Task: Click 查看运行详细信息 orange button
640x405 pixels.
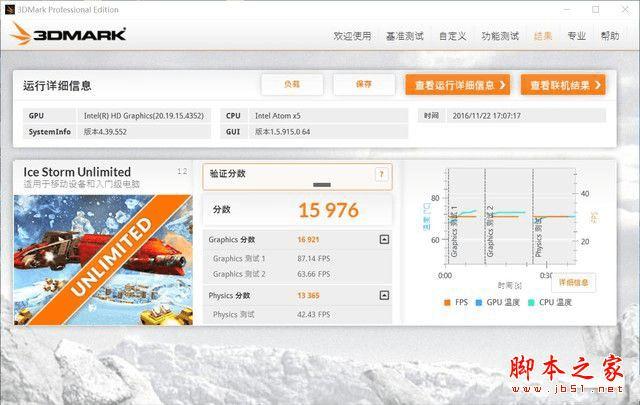Action: (458, 85)
